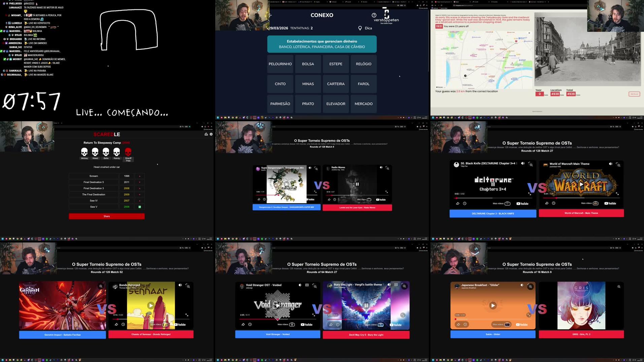Toggle mute on the Super Danganronpa 2 video
This screenshot has width=644, height=362.
310,168
